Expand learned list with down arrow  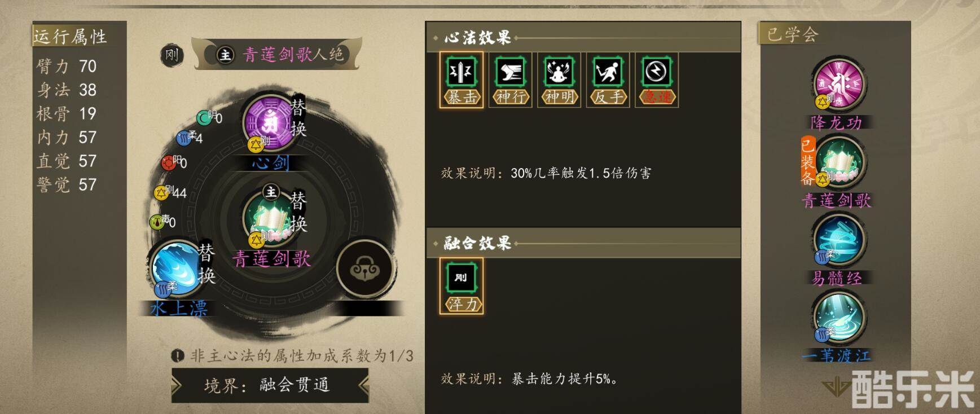click(x=836, y=388)
